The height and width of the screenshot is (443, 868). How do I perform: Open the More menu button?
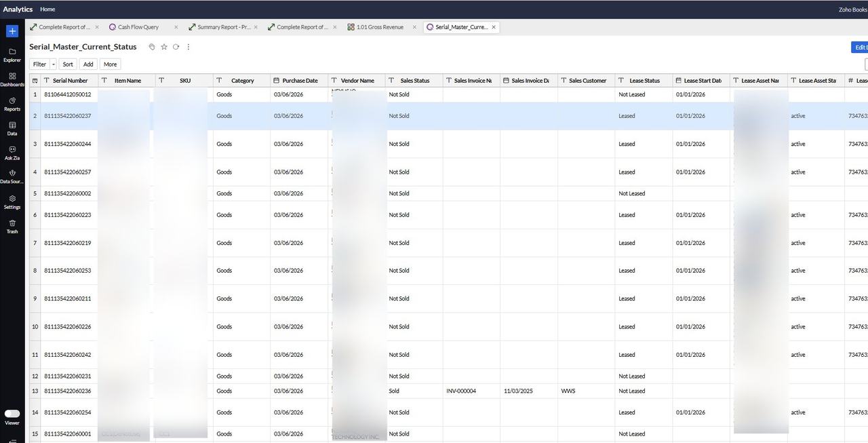click(x=110, y=64)
